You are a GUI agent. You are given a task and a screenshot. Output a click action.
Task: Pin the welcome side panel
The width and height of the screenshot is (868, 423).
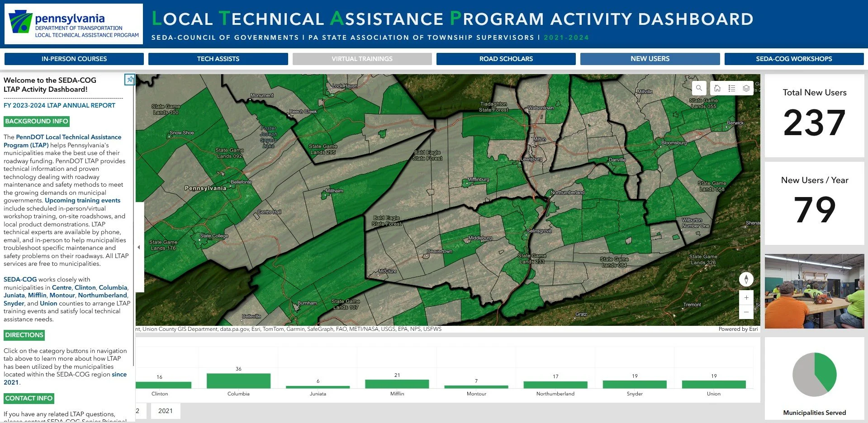point(130,80)
